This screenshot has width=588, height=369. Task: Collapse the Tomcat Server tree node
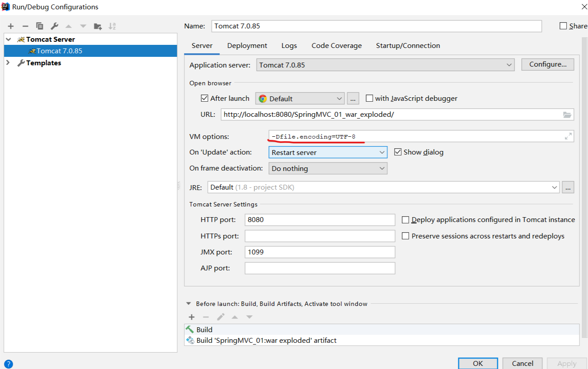click(x=8, y=40)
